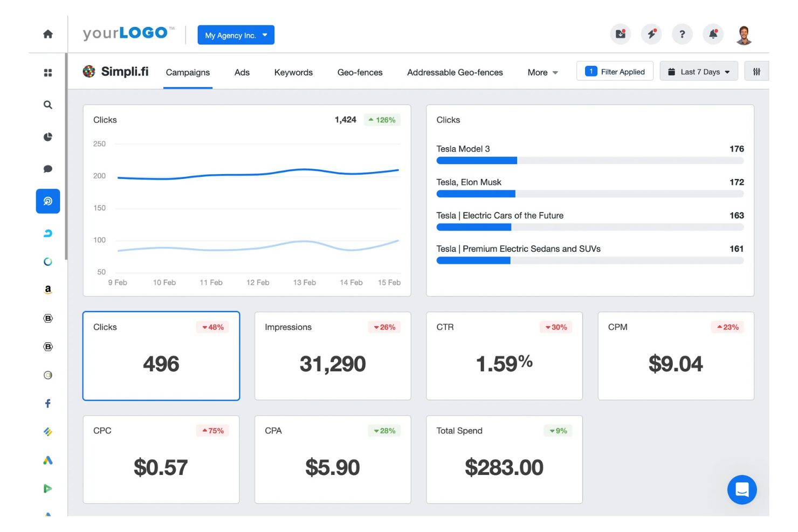Click the lightning bolt quick actions icon
The height and width of the screenshot is (532, 798).
tap(651, 34)
